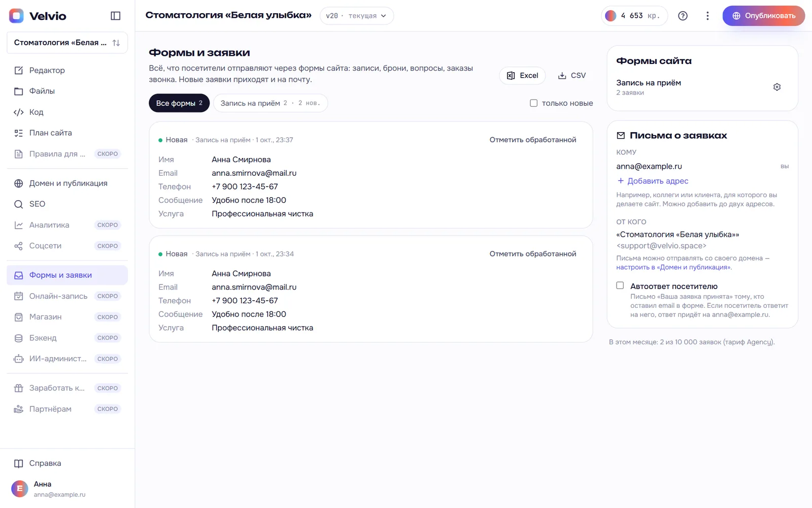812x508 pixels.
Task: Click the Справка book icon
Action: pos(19,463)
